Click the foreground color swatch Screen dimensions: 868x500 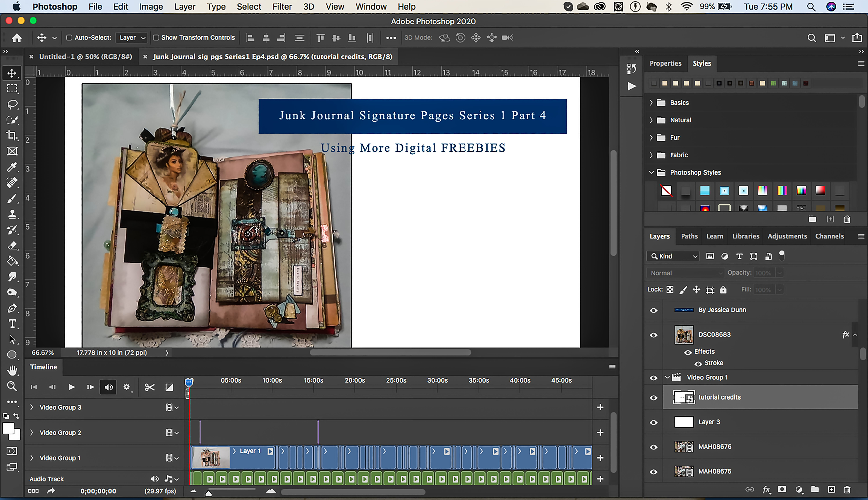[8, 429]
